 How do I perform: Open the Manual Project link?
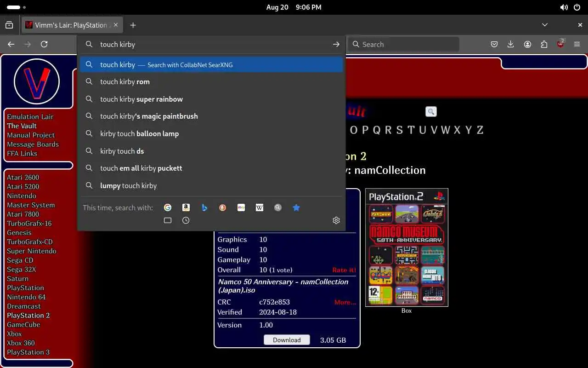pos(31,135)
